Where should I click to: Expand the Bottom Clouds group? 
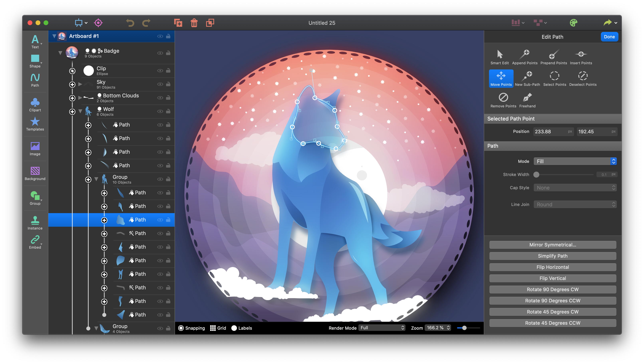click(80, 98)
